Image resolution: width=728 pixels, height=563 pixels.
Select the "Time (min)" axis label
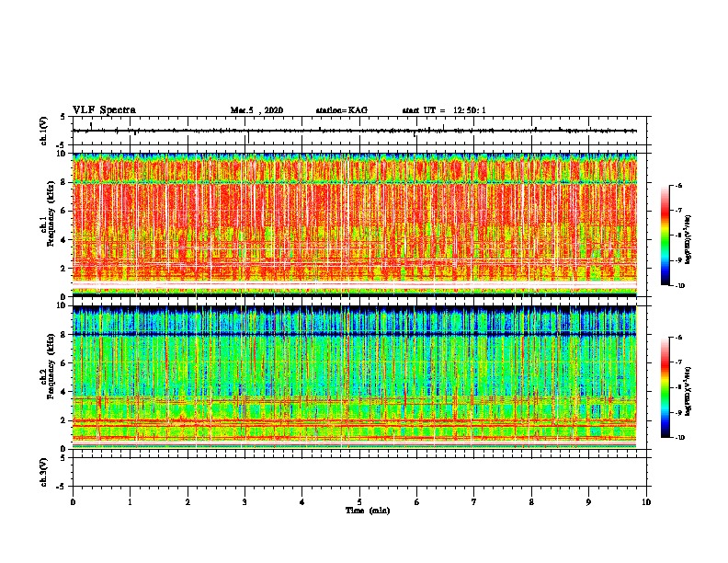[x=368, y=511]
